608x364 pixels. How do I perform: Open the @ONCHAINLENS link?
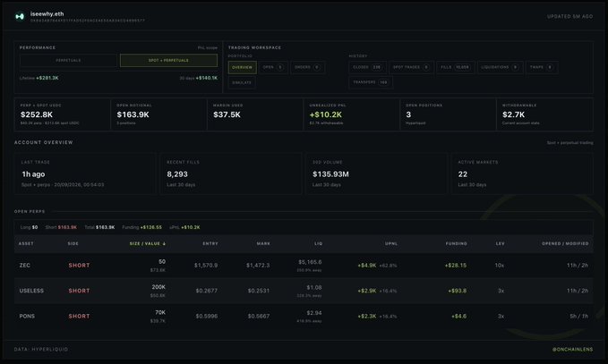572,350
